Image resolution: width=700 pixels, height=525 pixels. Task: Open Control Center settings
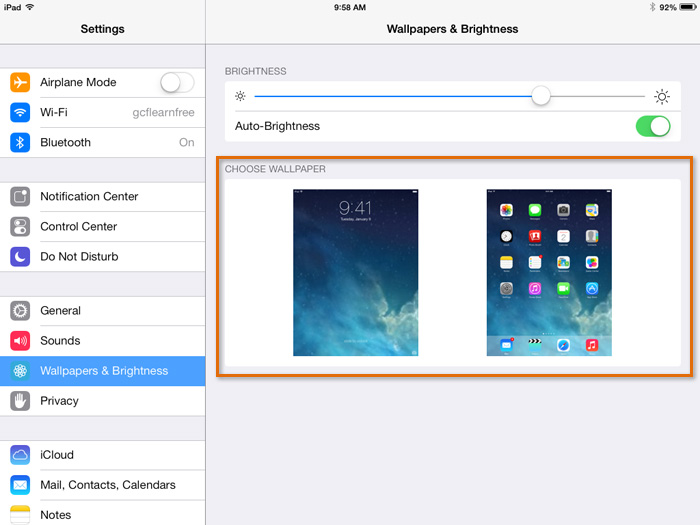[103, 226]
